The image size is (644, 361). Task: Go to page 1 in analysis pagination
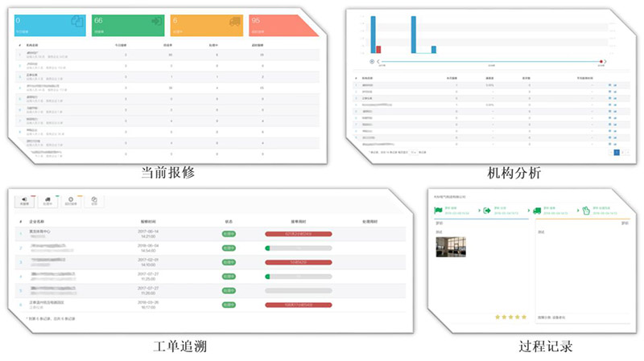(x=617, y=151)
